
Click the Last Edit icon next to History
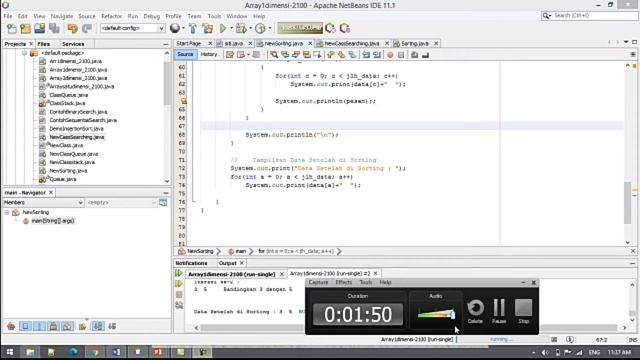coord(230,55)
